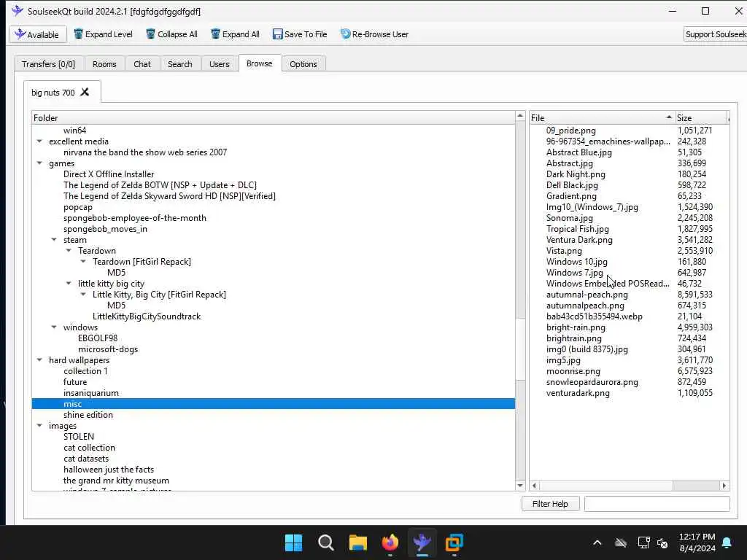The width and height of the screenshot is (747, 560).
Task: Click the Expand Level toolbar button
Action: coord(104,34)
